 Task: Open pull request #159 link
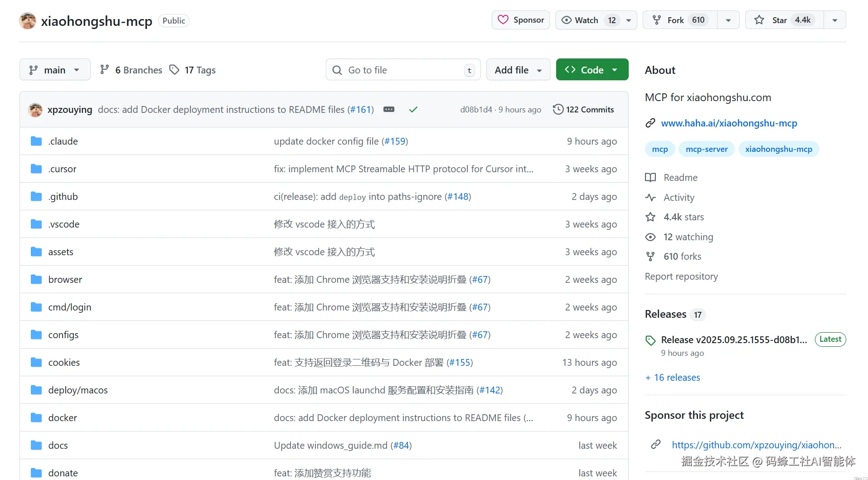coord(395,141)
